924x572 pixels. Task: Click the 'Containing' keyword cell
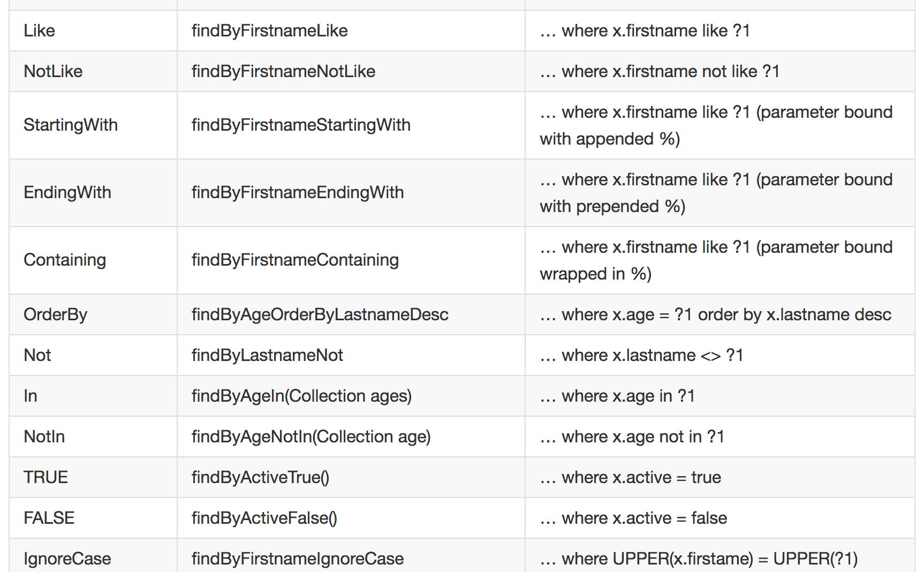point(65,260)
